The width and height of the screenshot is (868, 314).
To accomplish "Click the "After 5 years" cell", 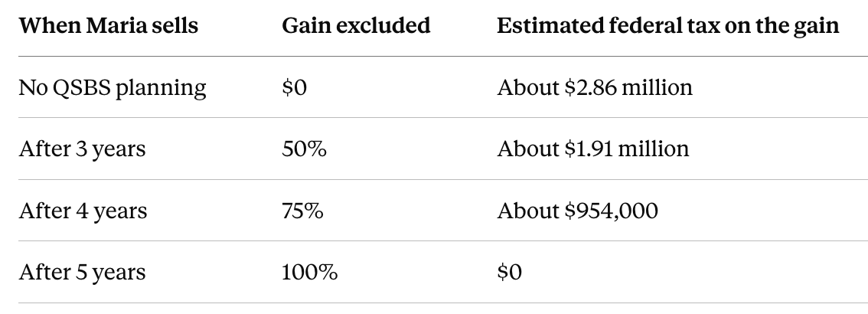I will pos(82,273).
